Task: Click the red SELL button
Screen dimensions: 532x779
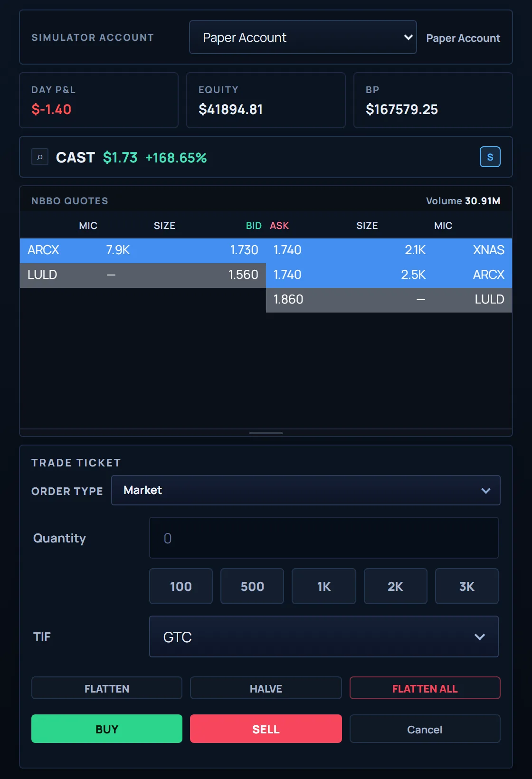Action: click(266, 729)
